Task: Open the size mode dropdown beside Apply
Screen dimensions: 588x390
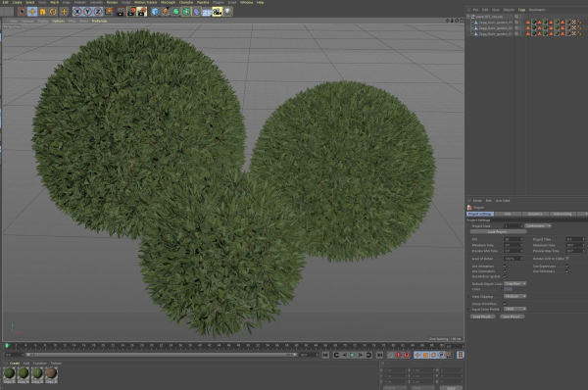Action: click(x=423, y=388)
